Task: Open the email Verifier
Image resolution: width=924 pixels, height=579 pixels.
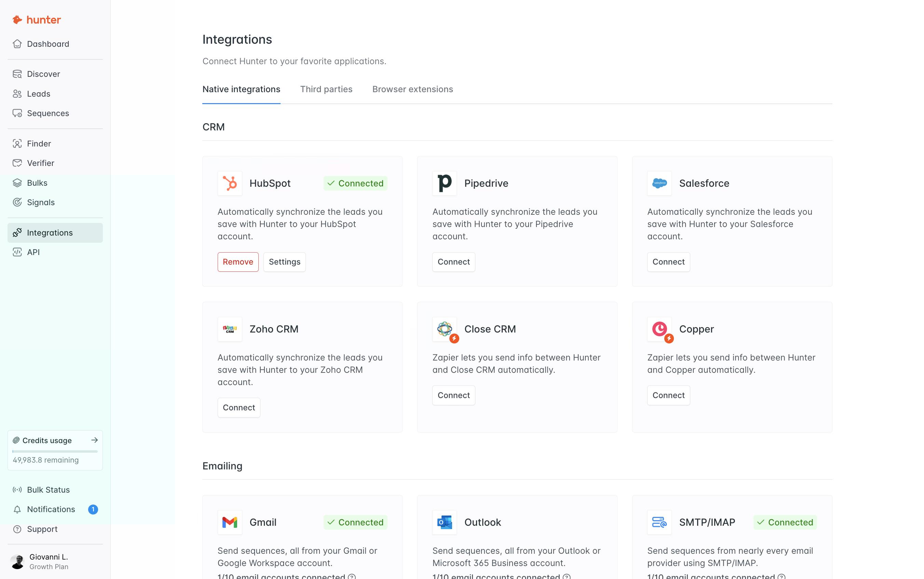Action: [40, 163]
